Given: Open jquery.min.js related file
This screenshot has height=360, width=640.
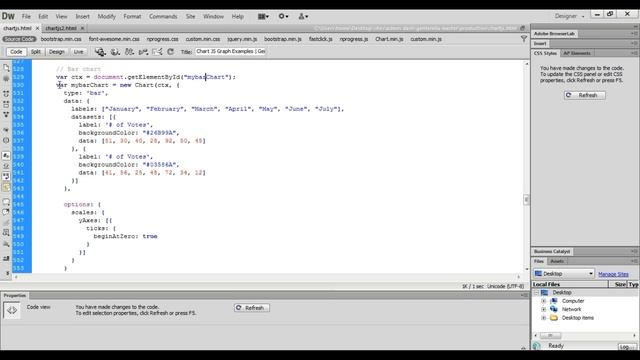Looking at the screenshot, I should coord(242,39).
